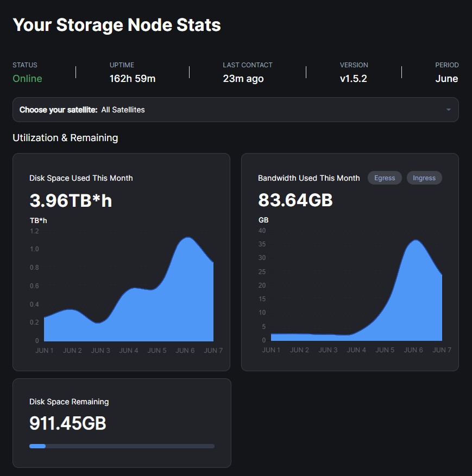Toggle the Ingress bandwidth filter
This screenshot has height=476, width=472.
[424, 178]
